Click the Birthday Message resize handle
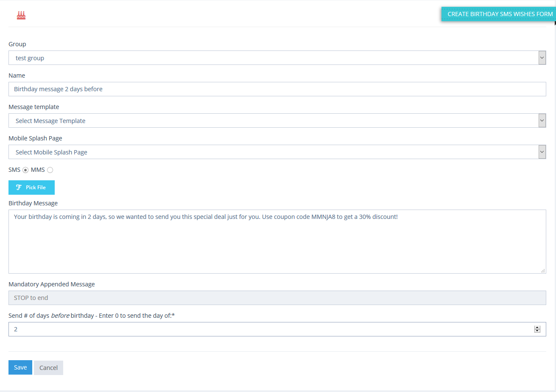This screenshot has width=556, height=392. [x=543, y=270]
